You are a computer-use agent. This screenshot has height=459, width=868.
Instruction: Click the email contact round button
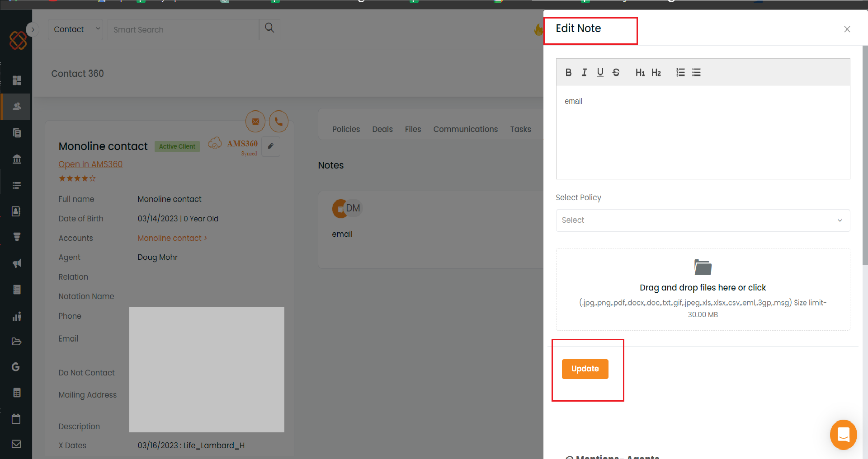click(255, 122)
